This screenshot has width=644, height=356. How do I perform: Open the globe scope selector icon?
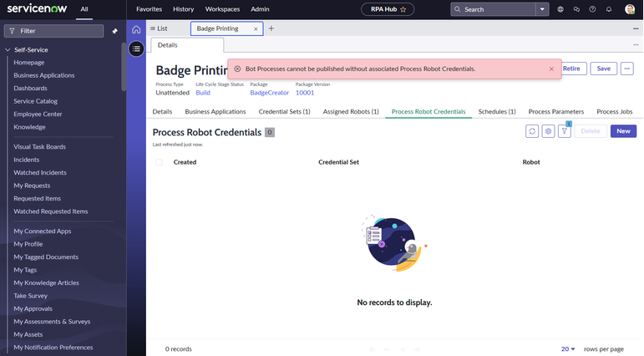coord(560,9)
